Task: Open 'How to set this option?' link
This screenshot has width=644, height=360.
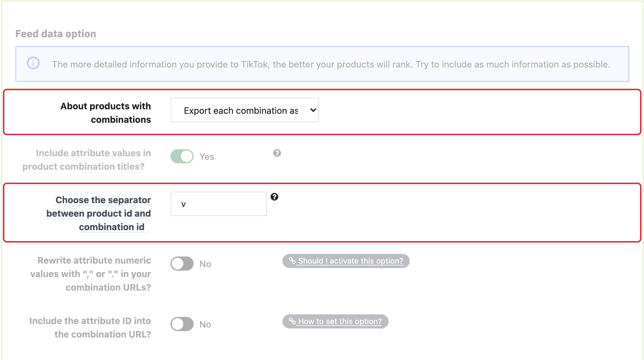Action: 336,321
